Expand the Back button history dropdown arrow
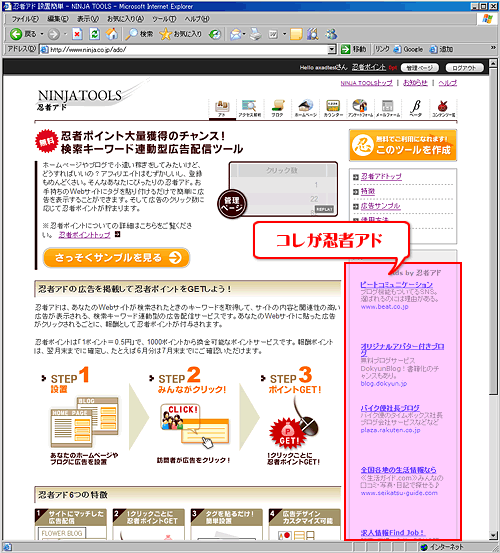The image size is (500, 553). [x=42, y=34]
